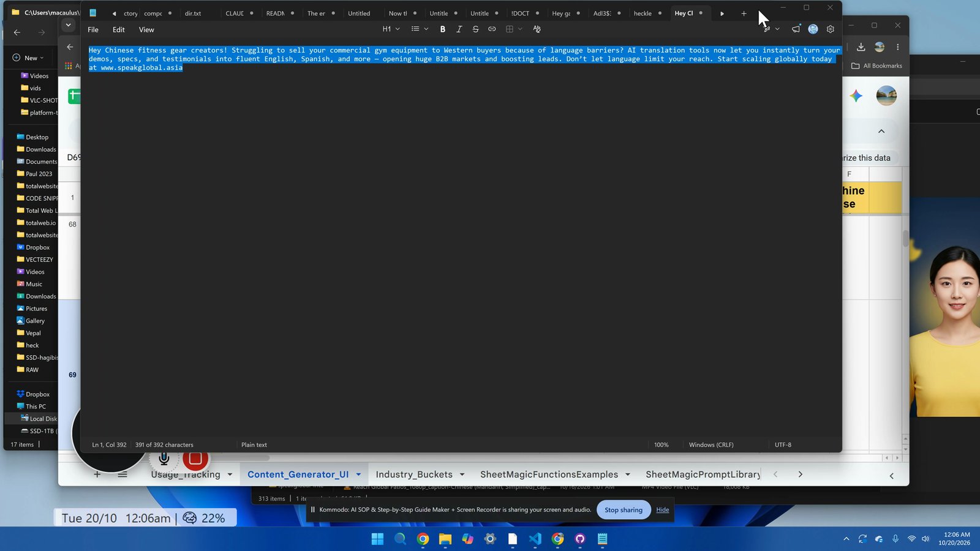Open File Explorer from the taskbar
This screenshot has height=551, width=980.
(x=445, y=539)
